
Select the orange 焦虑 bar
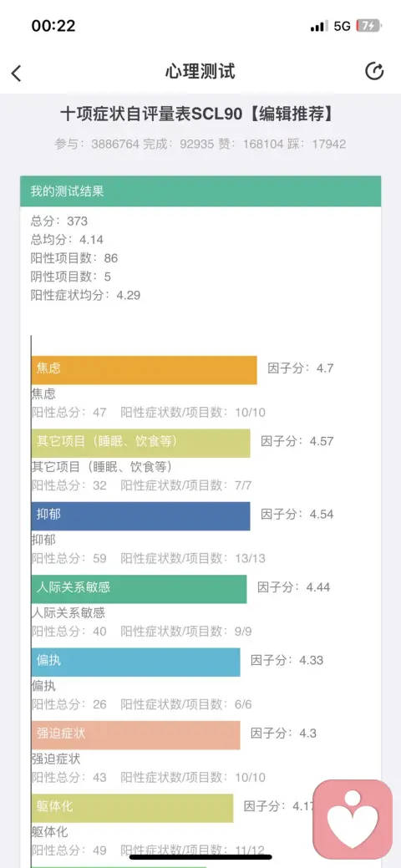click(144, 370)
